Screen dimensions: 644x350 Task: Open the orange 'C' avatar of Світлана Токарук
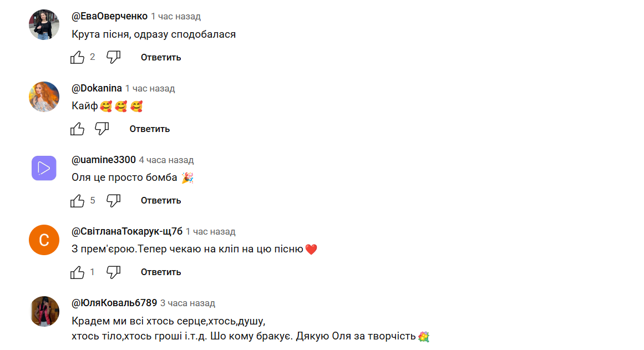44,240
